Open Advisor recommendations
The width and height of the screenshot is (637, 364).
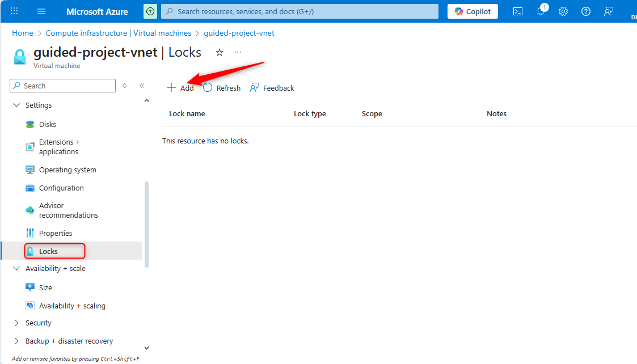(x=68, y=210)
